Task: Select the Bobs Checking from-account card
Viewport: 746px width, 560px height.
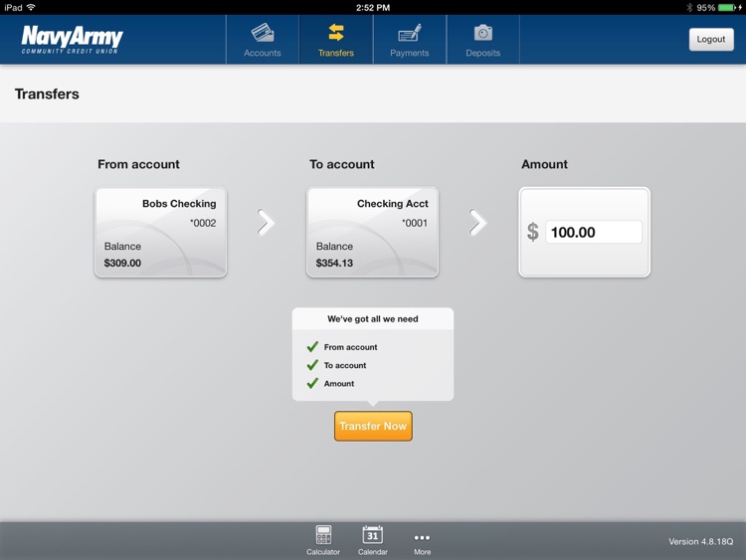Action: click(x=161, y=232)
